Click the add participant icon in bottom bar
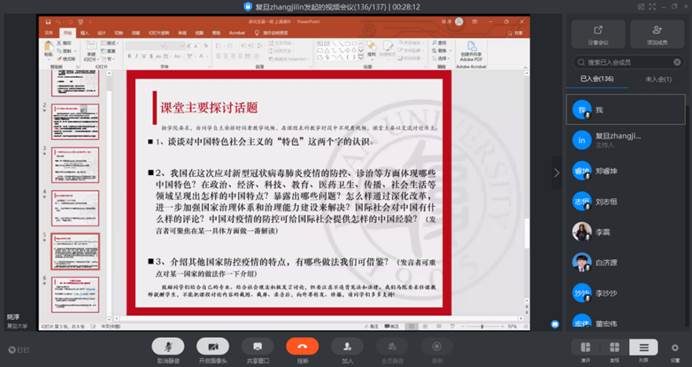The height and width of the screenshot is (367, 692). 347,347
